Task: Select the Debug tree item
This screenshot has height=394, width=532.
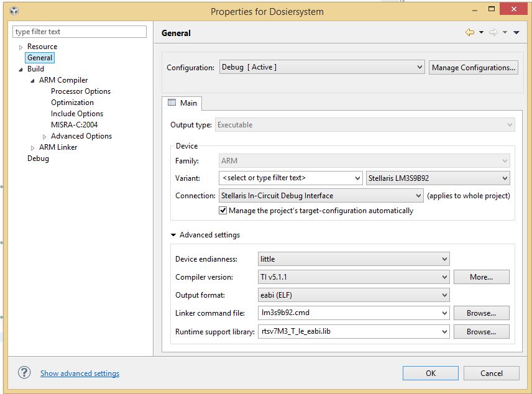Action: pos(38,158)
